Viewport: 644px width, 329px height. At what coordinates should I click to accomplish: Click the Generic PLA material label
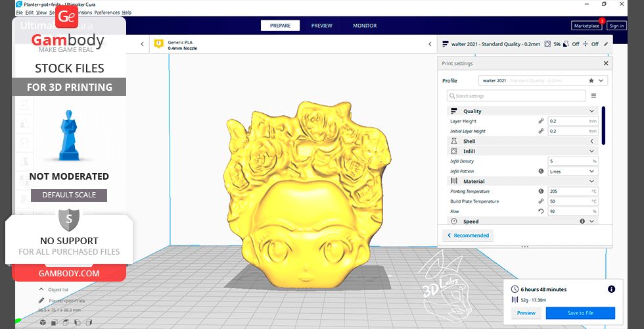pyautogui.click(x=180, y=42)
